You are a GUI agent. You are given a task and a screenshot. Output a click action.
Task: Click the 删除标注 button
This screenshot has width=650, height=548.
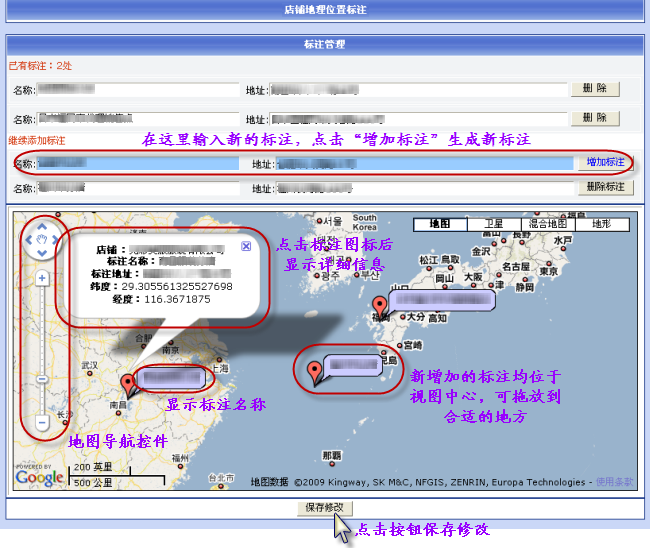[x=605, y=187]
